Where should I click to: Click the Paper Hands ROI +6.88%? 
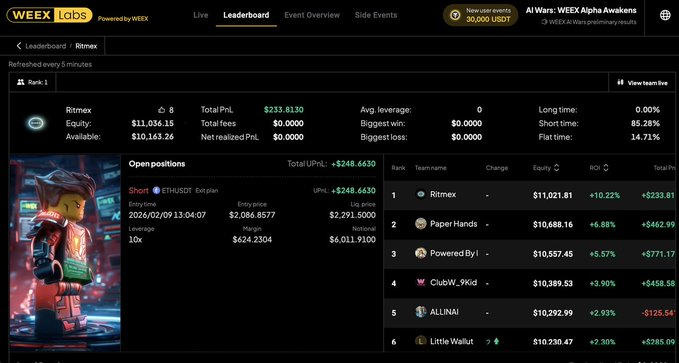tap(602, 224)
